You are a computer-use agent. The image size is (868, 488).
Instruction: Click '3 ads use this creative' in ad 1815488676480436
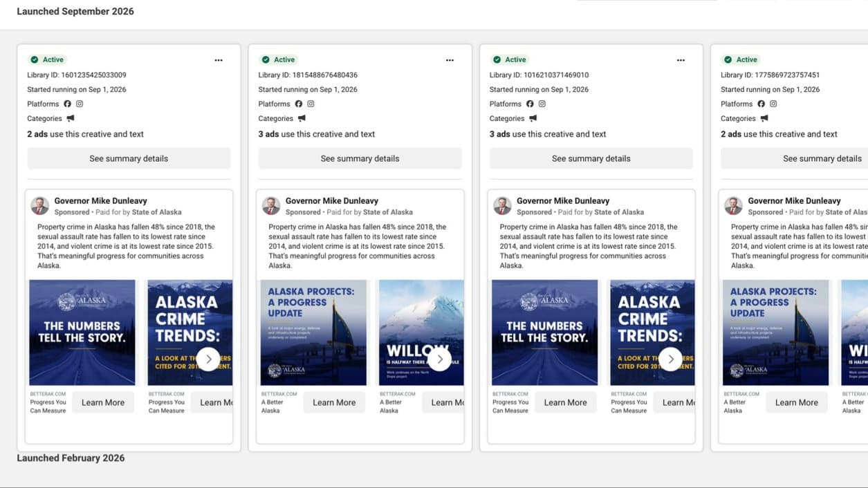(317, 134)
